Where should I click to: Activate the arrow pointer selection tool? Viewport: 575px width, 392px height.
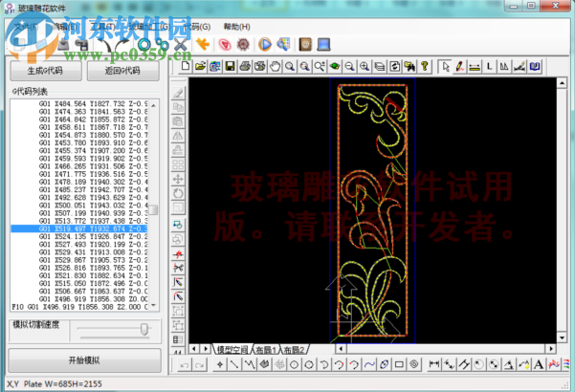pyautogui.click(x=445, y=66)
